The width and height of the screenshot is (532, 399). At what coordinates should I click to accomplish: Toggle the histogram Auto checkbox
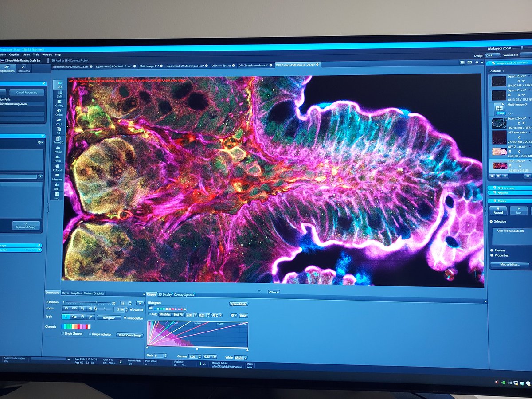[x=153, y=314]
